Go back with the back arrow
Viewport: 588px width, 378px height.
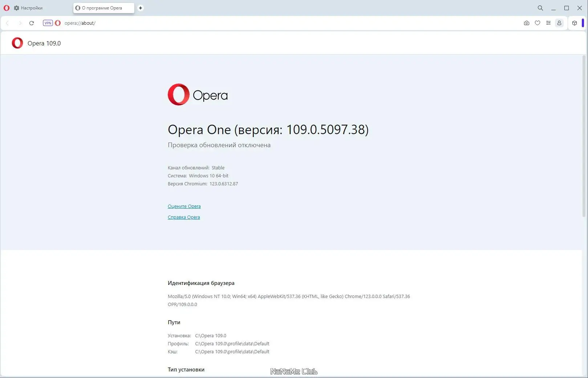pyautogui.click(x=7, y=23)
